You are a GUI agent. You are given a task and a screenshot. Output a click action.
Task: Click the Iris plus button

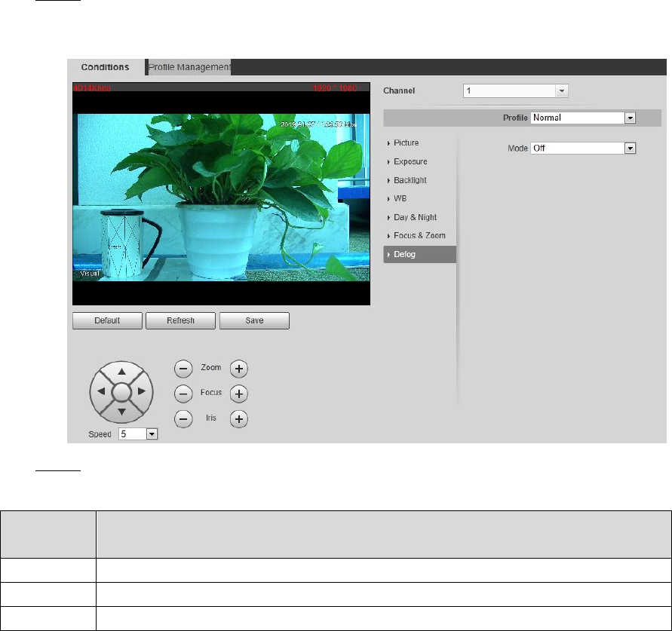(x=239, y=419)
